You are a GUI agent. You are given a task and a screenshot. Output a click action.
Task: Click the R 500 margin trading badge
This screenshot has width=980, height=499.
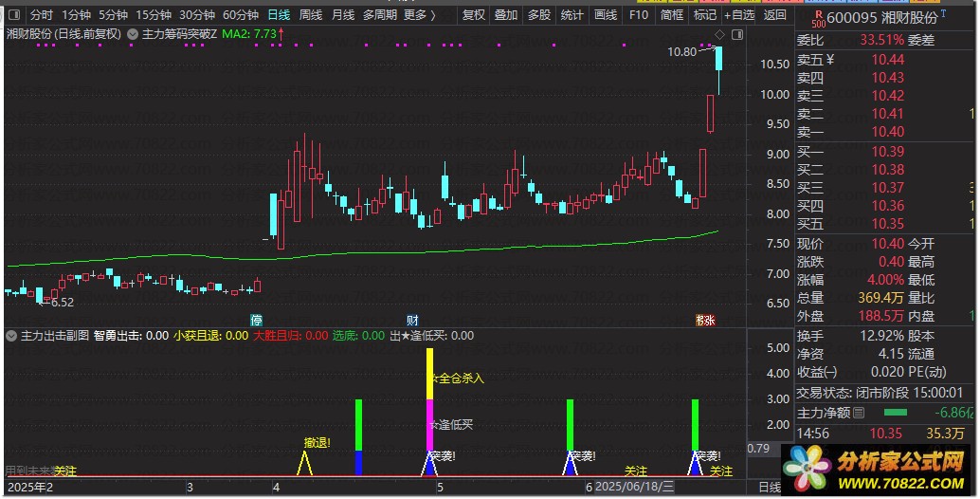818,19
